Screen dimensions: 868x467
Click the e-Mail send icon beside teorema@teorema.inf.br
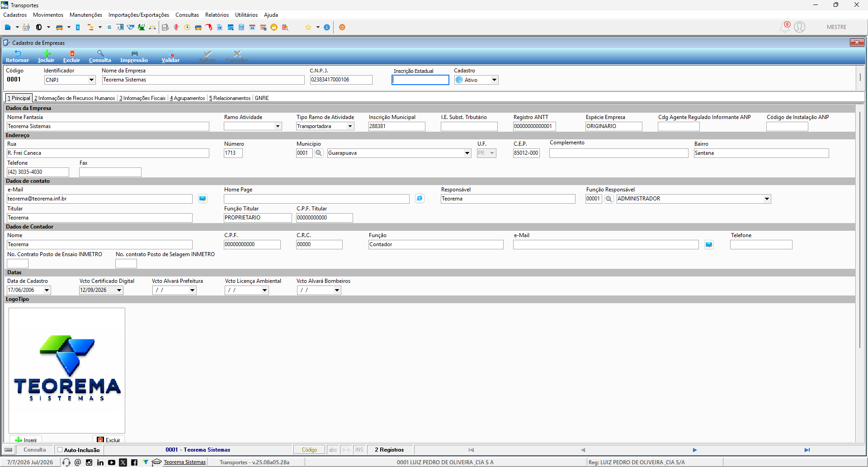203,199
